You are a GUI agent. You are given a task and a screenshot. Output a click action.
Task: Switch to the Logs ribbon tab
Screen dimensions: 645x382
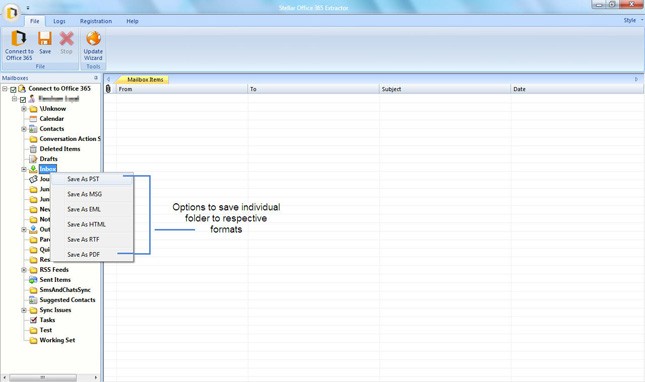(x=59, y=21)
